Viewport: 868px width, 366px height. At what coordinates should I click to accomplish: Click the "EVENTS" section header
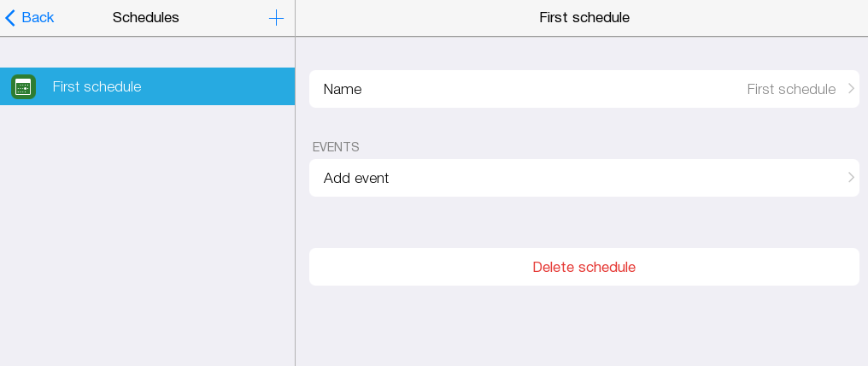[x=336, y=147]
